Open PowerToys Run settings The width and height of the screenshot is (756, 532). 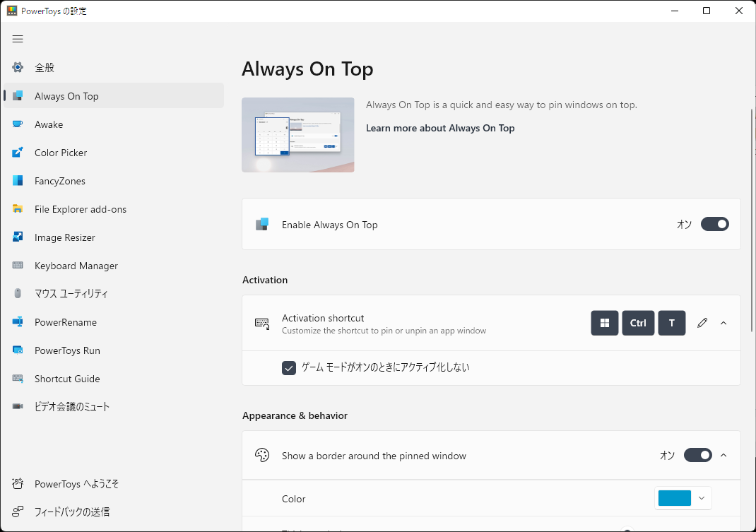[114, 350]
